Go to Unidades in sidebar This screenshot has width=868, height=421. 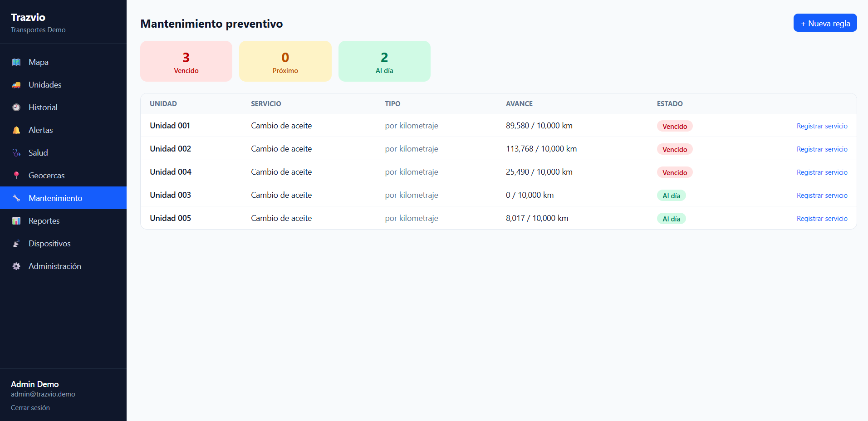[x=63, y=85]
